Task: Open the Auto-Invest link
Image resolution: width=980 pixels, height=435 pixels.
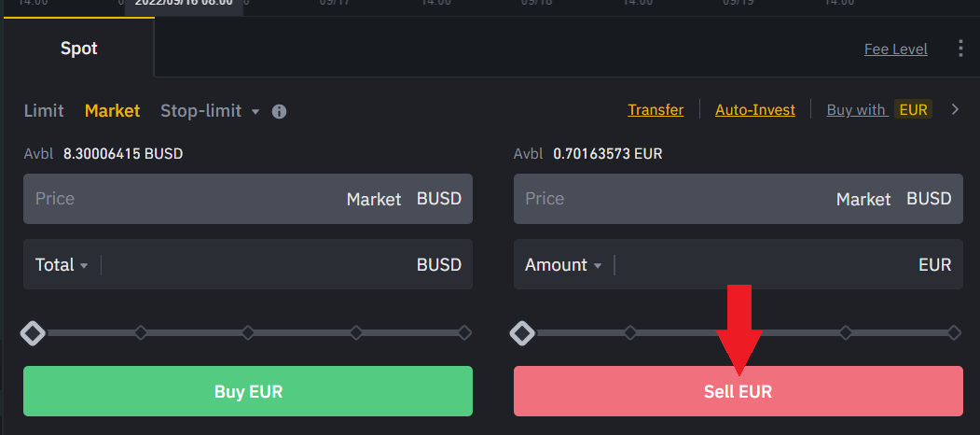Action: point(755,110)
